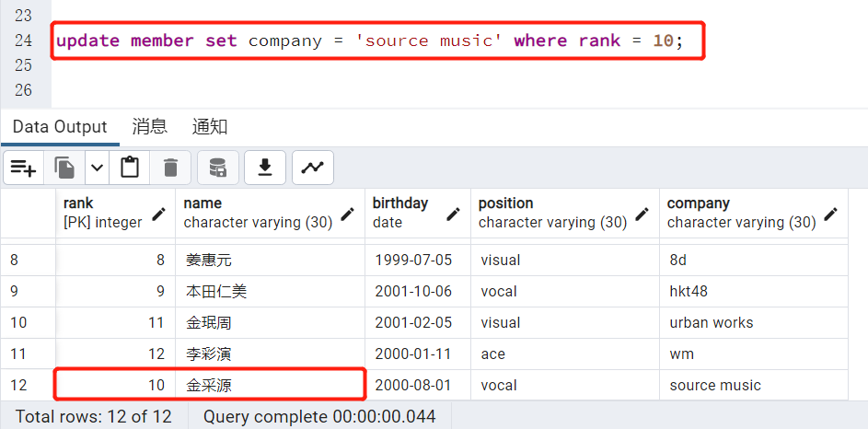868x429 pixels.
Task: Click the update statement on line 24
Action: (x=370, y=41)
